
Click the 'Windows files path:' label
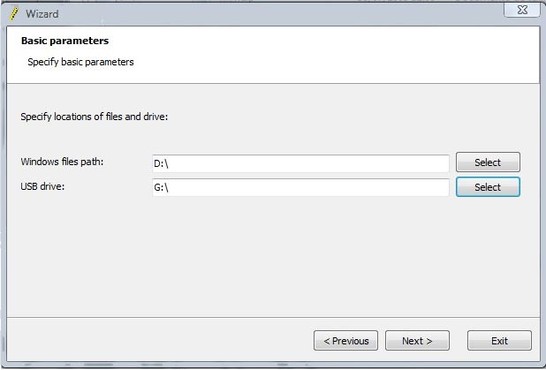tap(62, 162)
